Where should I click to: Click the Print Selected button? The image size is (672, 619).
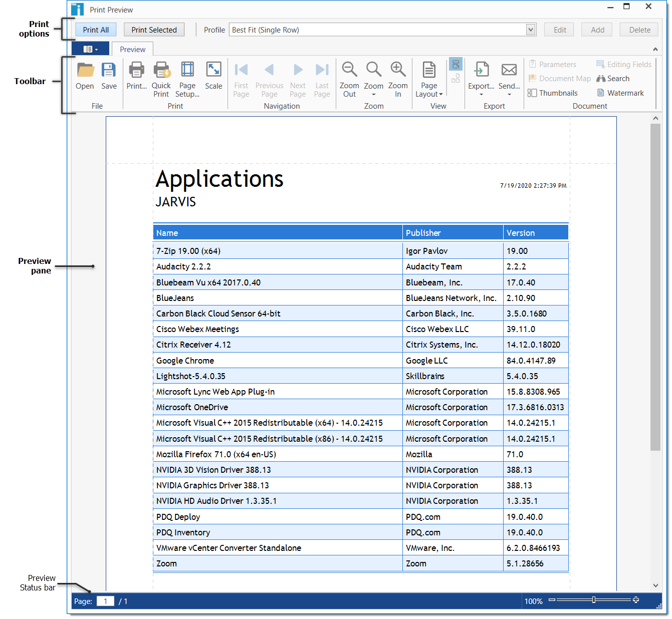(154, 30)
